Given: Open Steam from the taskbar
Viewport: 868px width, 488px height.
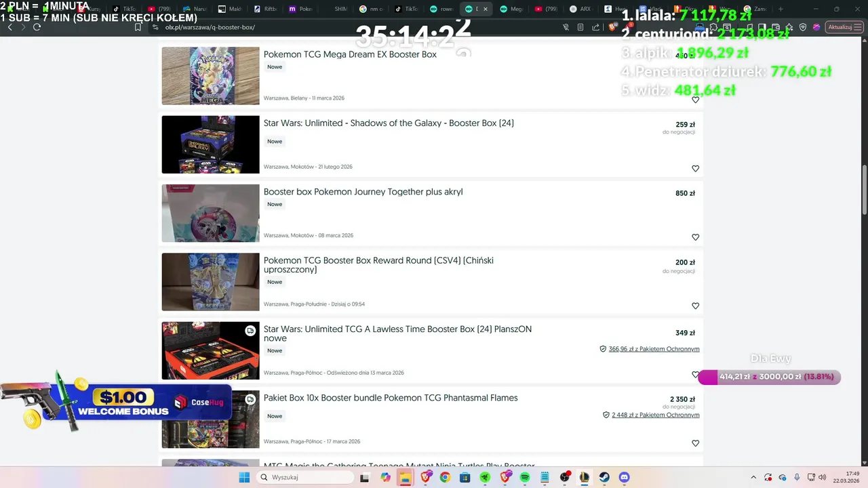Looking at the screenshot, I should [x=604, y=478].
